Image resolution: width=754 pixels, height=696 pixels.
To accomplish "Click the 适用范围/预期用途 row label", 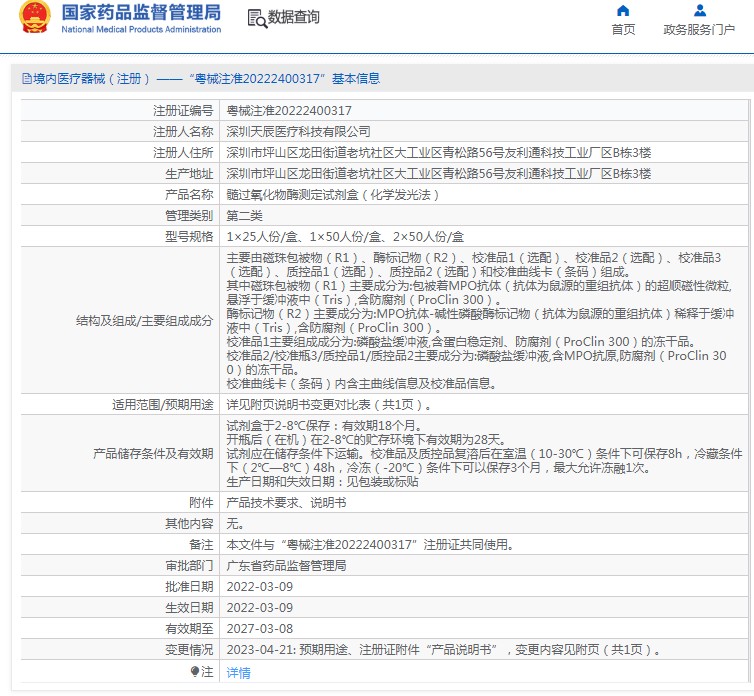I will (163, 405).
